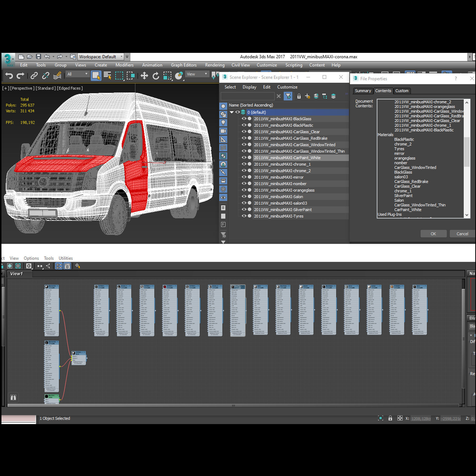Click the main toolbar Undo arrow
The width and height of the screenshot is (476, 476).
9,76
